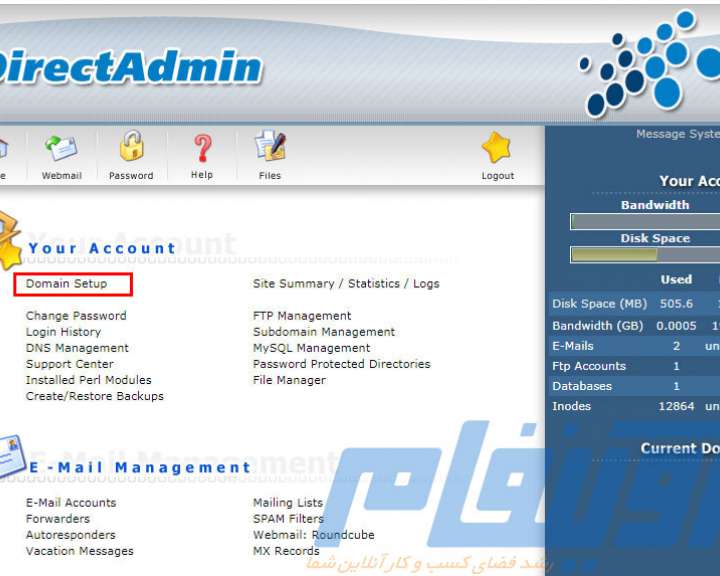Open Password Protected Directories
This screenshot has width=720, height=576.
click(342, 364)
